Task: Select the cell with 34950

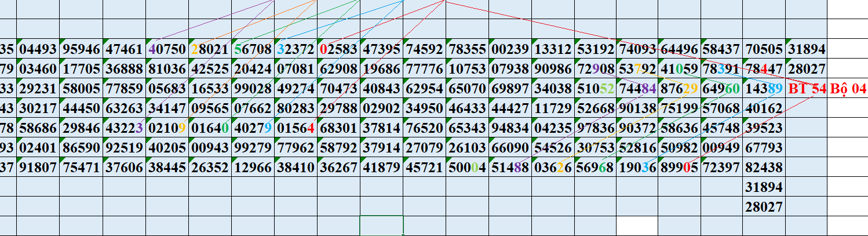Action: pyautogui.click(x=425, y=108)
